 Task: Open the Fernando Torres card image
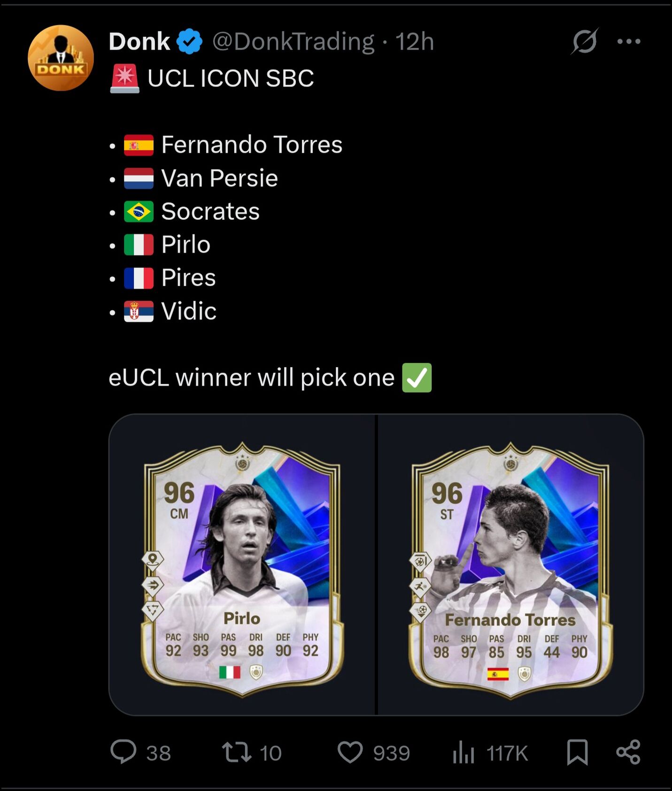(510, 565)
